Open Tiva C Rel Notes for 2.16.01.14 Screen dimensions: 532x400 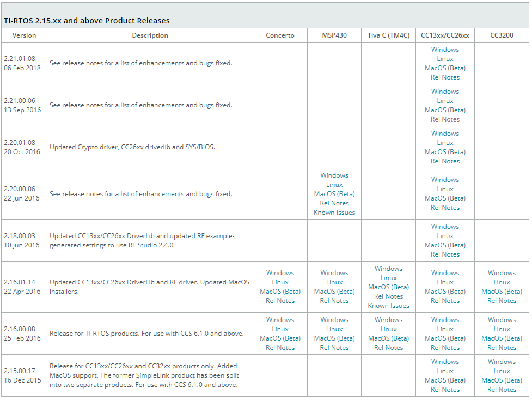tap(388, 296)
